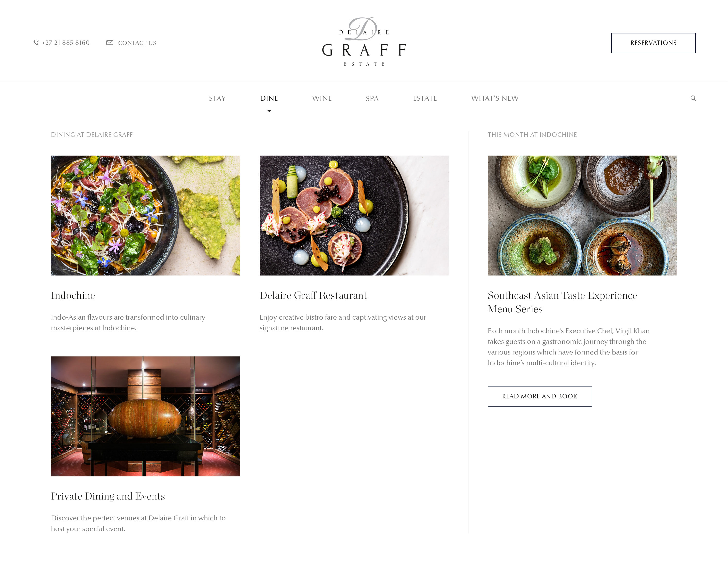Open the Estate menu
The width and height of the screenshot is (728, 565).
point(425,98)
